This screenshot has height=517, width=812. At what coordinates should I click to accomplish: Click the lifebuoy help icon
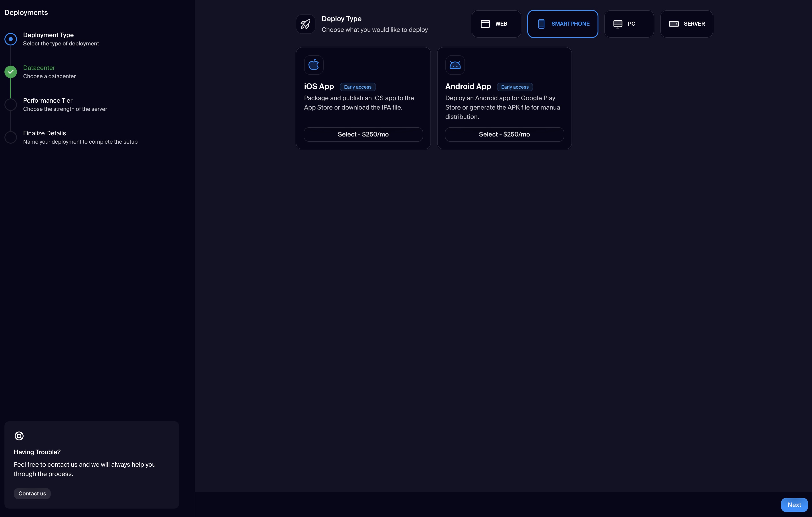[x=19, y=436]
